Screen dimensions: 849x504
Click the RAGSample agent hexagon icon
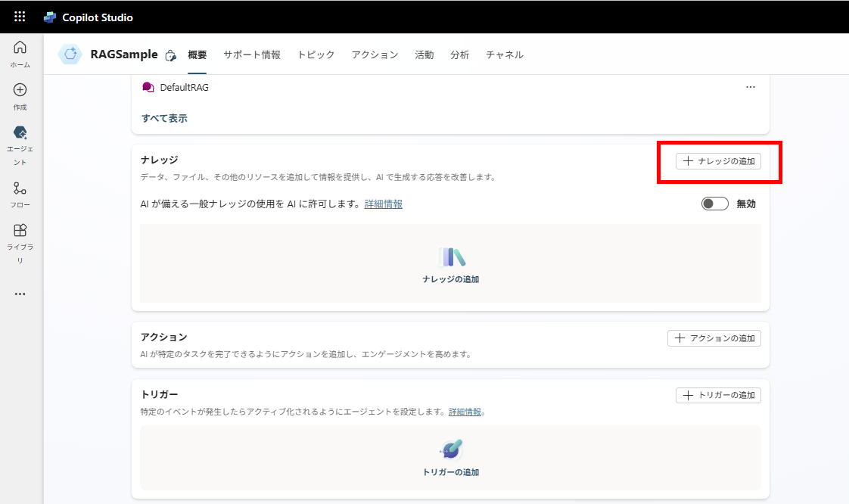point(70,54)
